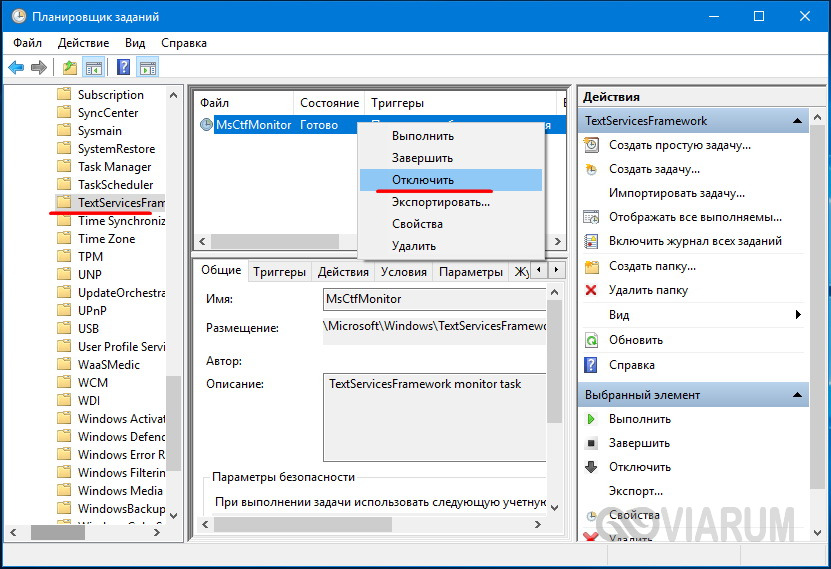The height and width of the screenshot is (569, 831).
Task: Collapse the 'Выбранный элемент' section
Action: pyautogui.click(x=798, y=395)
